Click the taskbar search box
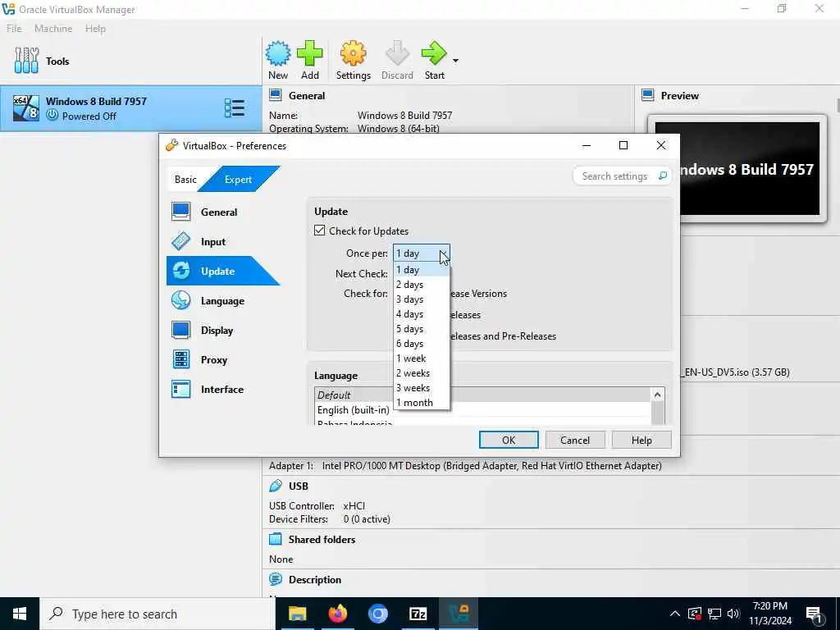Screen dimensions: 840x630 [157, 614]
